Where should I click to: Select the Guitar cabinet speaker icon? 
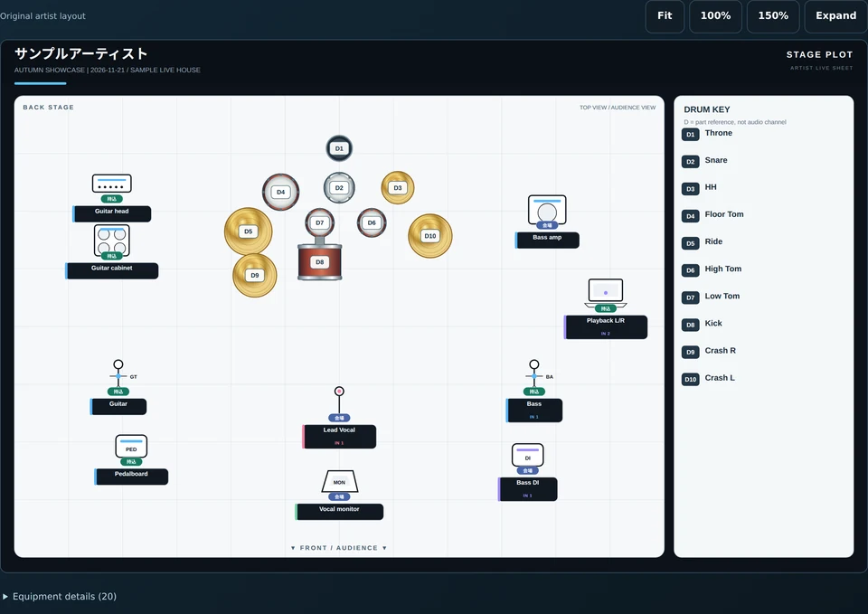112,240
